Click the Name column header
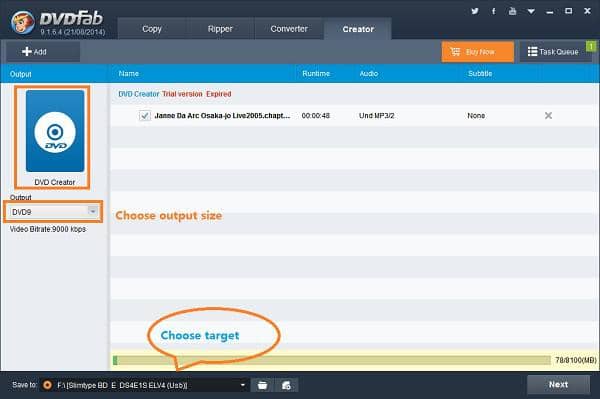Viewport: 600px width, 399px height. pyautogui.click(x=129, y=73)
